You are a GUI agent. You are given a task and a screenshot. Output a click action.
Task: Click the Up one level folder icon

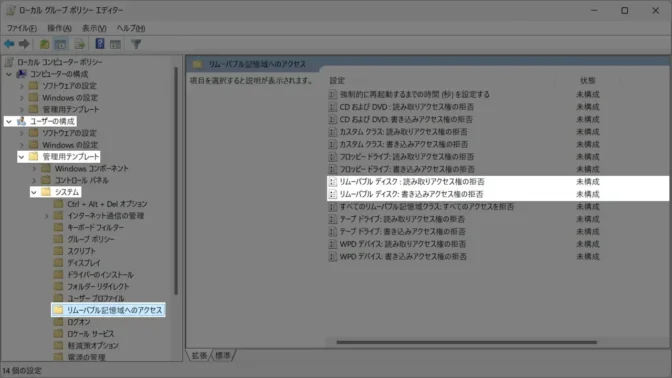pyautogui.click(x=44, y=44)
